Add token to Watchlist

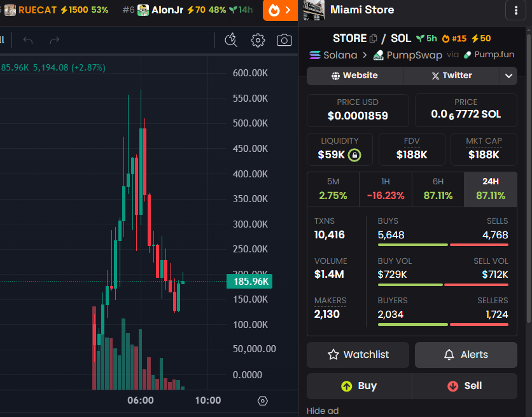(357, 355)
